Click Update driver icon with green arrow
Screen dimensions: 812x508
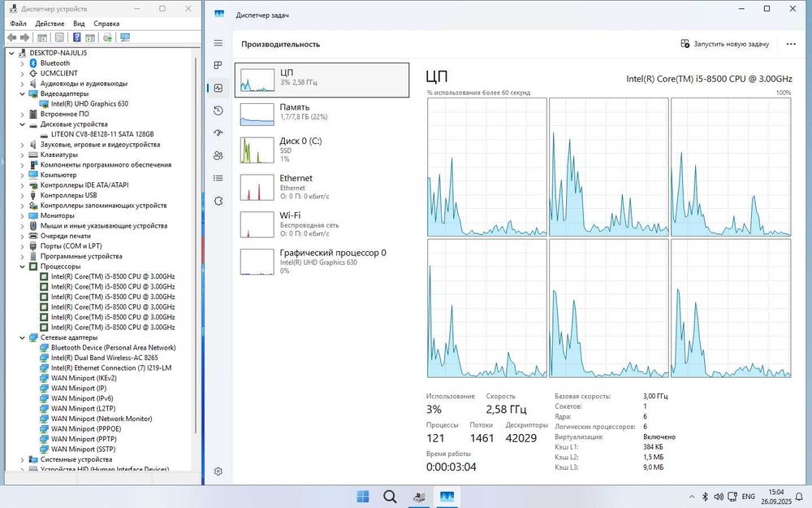pyautogui.click(x=107, y=37)
